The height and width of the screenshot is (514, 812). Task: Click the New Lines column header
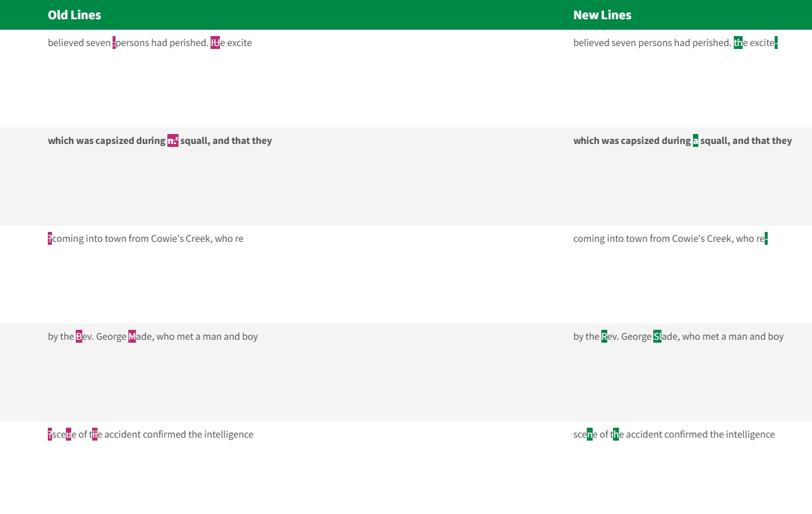tap(602, 15)
